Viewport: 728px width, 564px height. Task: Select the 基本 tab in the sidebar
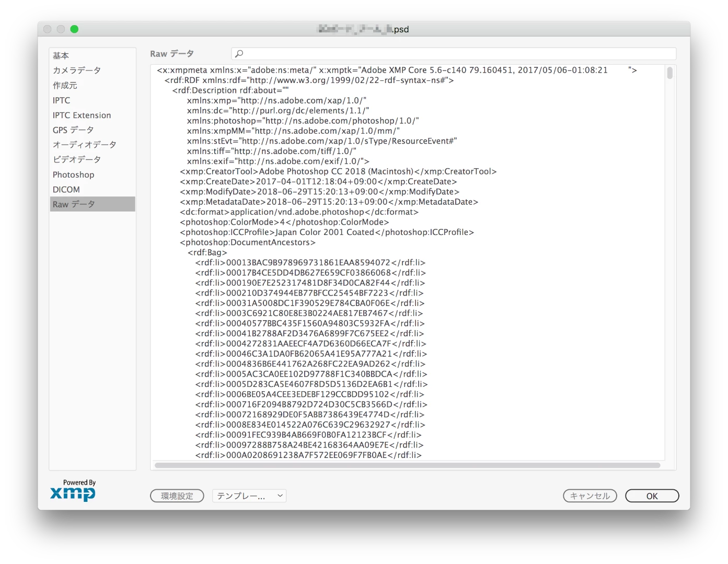click(x=93, y=55)
